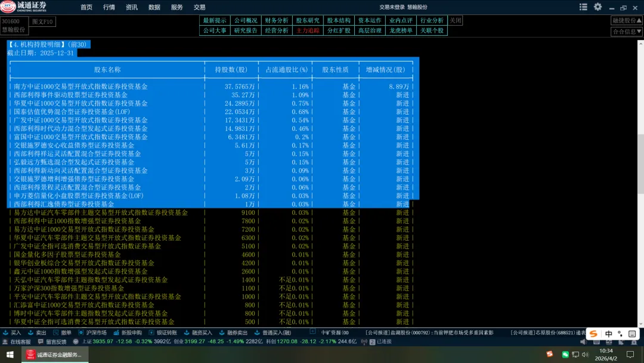Click the signal connection status icon
644x363 pixels.
click(x=364, y=342)
